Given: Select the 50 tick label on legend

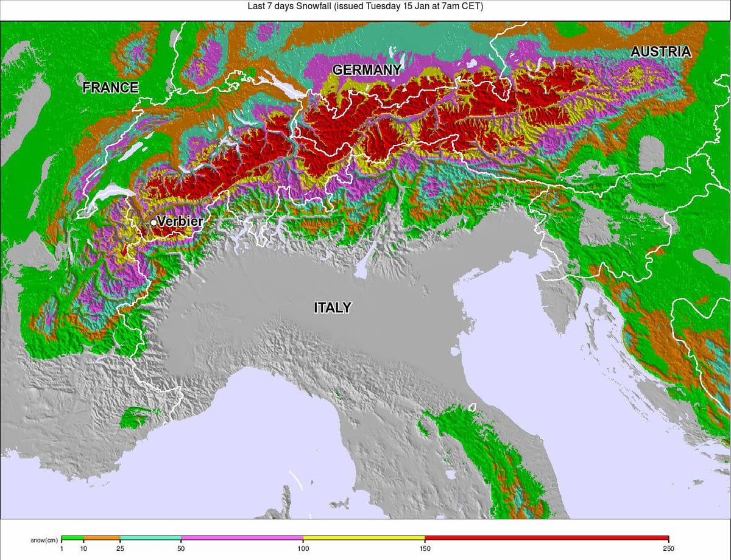Looking at the screenshot, I should click(181, 549).
